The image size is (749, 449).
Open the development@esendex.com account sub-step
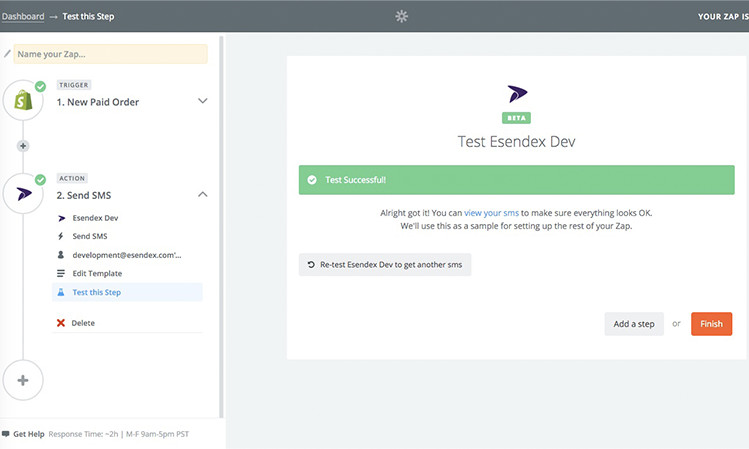click(x=126, y=255)
